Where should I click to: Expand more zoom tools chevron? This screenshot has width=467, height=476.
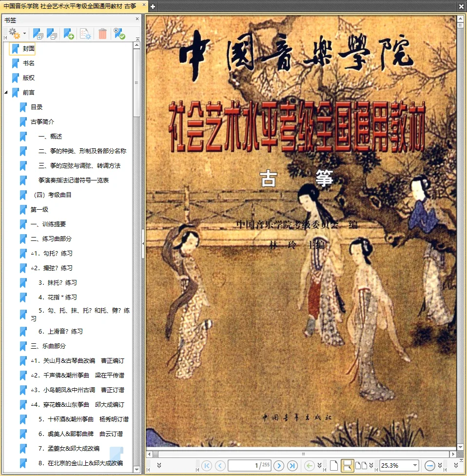(440, 465)
